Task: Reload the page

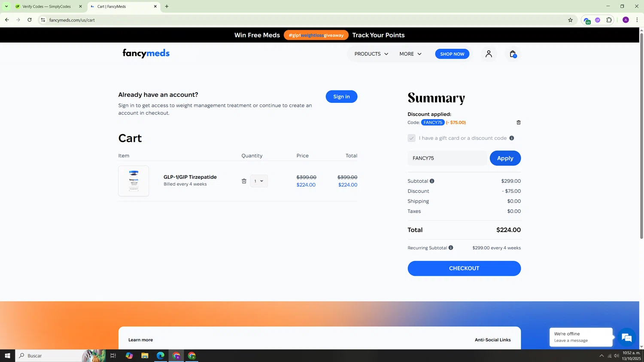Action: (29, 20)
